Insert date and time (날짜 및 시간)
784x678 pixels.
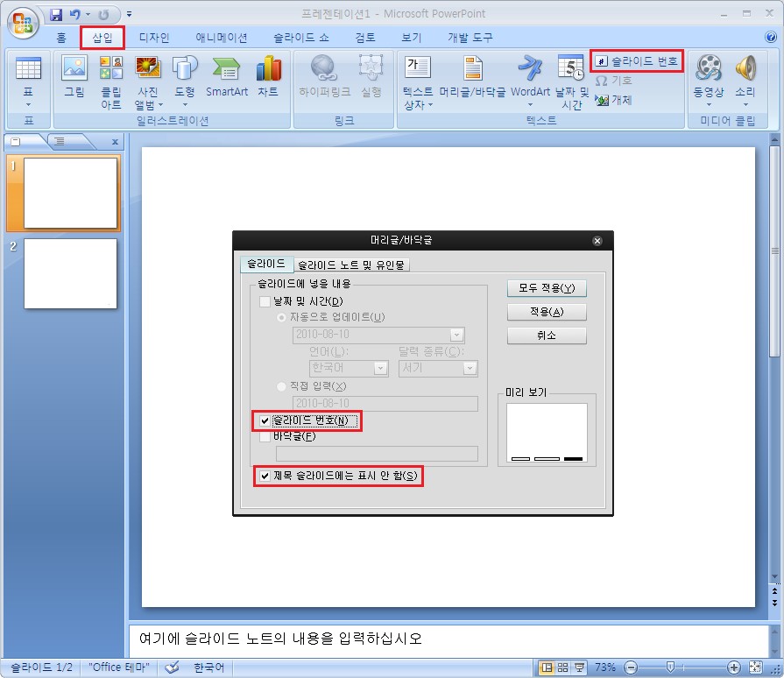571,82
